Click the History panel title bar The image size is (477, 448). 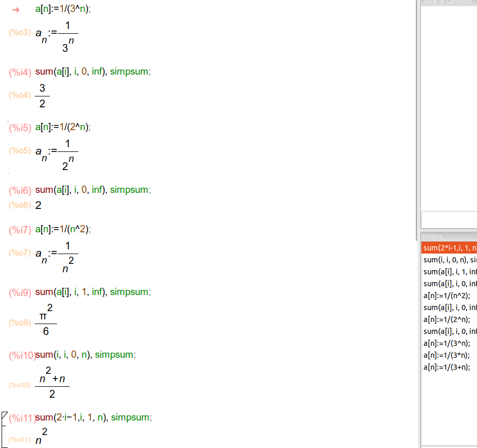[449, 236]
